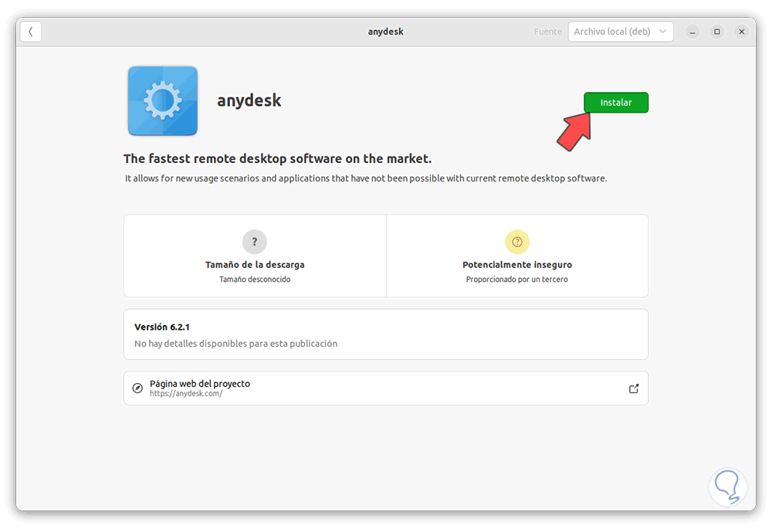
Task: Click the yellow potentially unsafe warning icon
Action: (x=517, y=242)
